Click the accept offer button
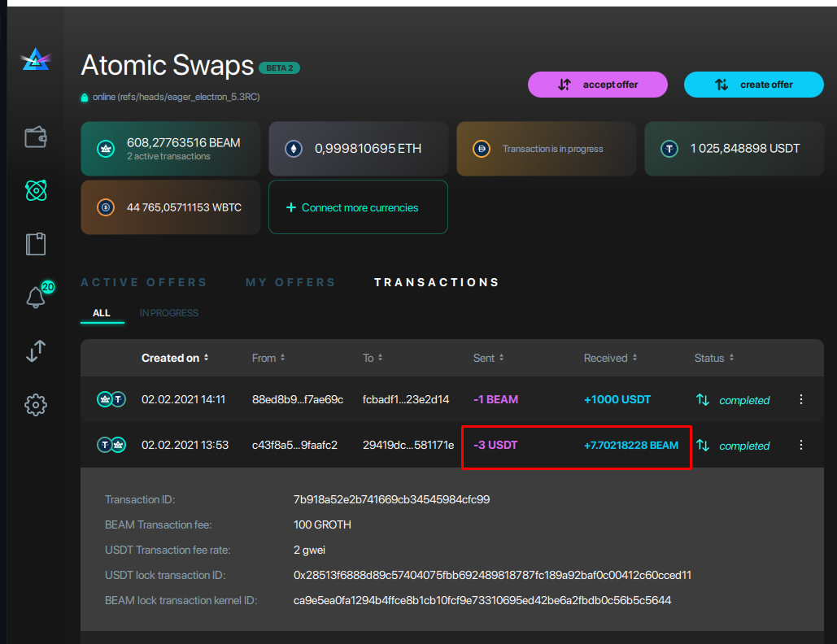 [597, 84]
